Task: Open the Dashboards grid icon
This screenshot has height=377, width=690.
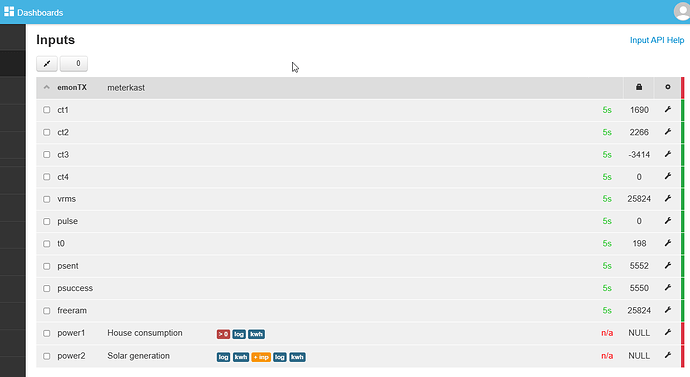Action: pos(9,11)
